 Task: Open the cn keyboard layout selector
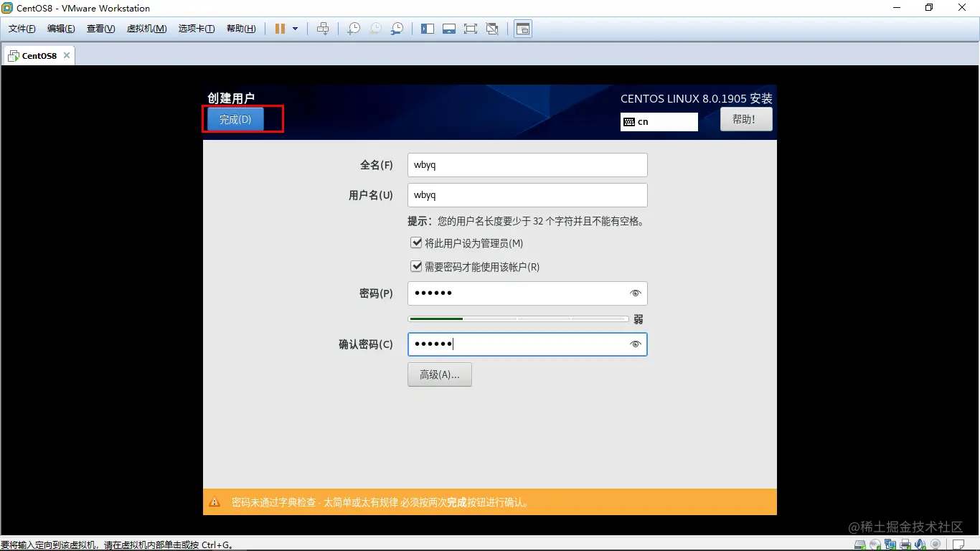click(x=659, y=122)
